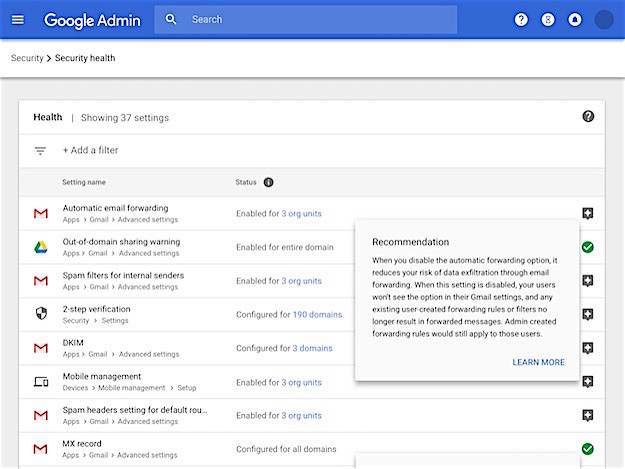Click the search magnifier icon
625x469 pixels.
pyautogui.click(x=171, y=19)
